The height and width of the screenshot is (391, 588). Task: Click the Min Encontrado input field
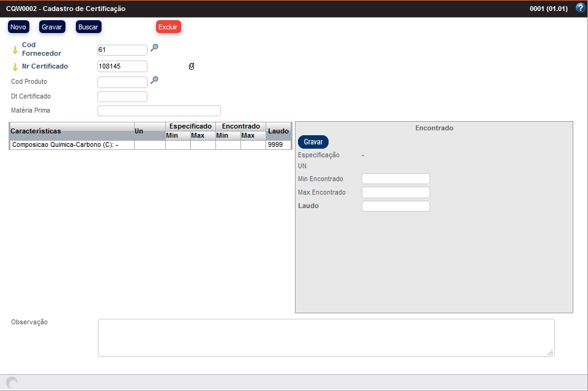tap(396, 179)
